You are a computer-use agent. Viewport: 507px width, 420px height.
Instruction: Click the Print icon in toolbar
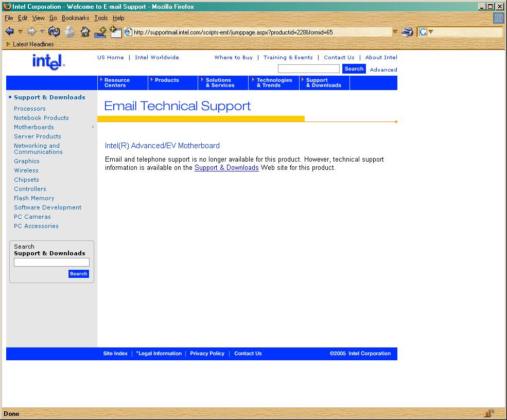click(407, 32)
